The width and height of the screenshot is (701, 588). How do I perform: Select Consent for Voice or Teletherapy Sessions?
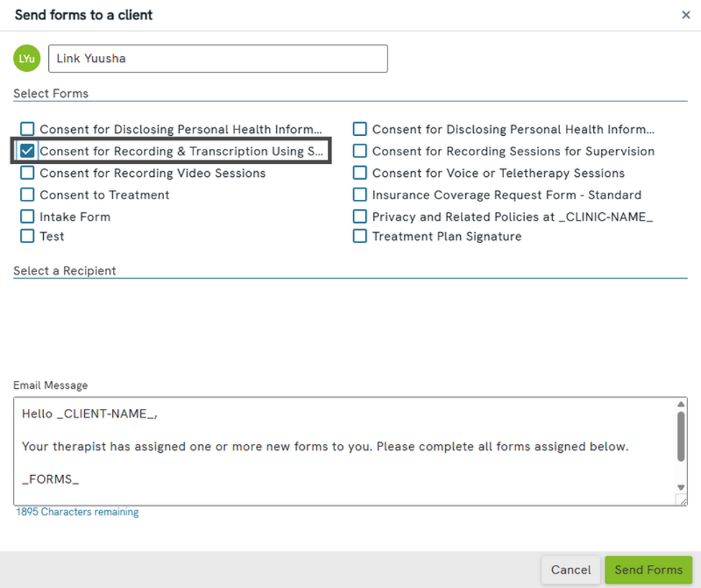[360, 173]
